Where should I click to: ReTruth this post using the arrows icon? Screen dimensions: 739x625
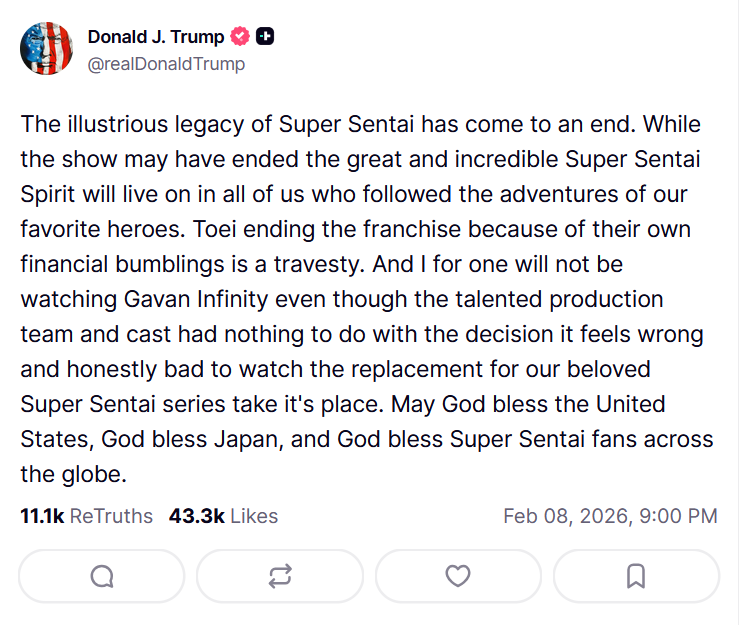click(280, 576)
